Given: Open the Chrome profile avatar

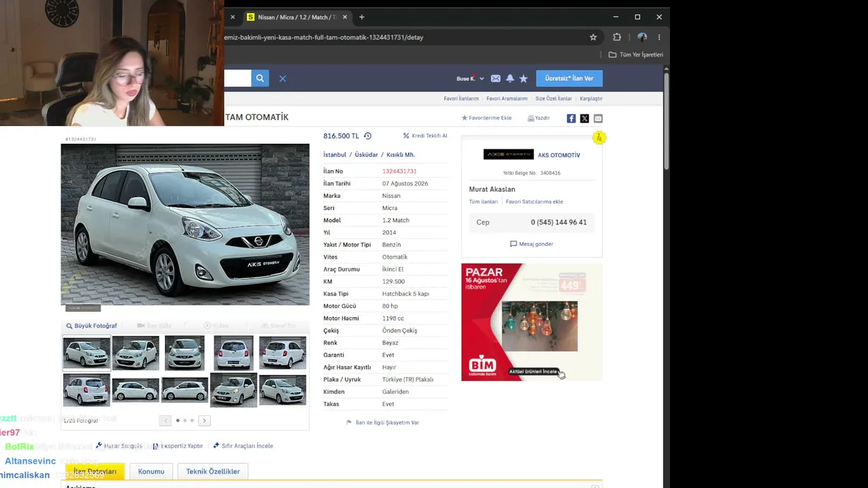Looking at the screenshot, I should 642,37.
